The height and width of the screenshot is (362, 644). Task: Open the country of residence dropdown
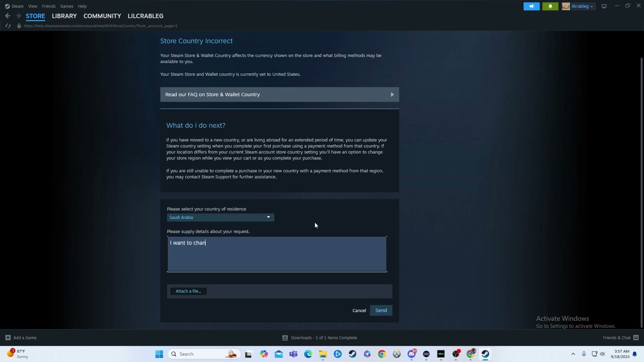(220, 217)
